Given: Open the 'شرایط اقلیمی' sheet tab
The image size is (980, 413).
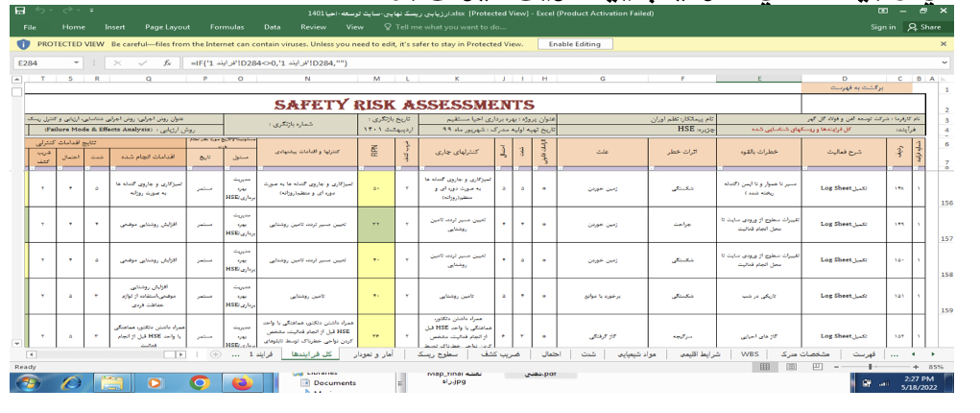Looking at the screenshot, I should 700,354.
